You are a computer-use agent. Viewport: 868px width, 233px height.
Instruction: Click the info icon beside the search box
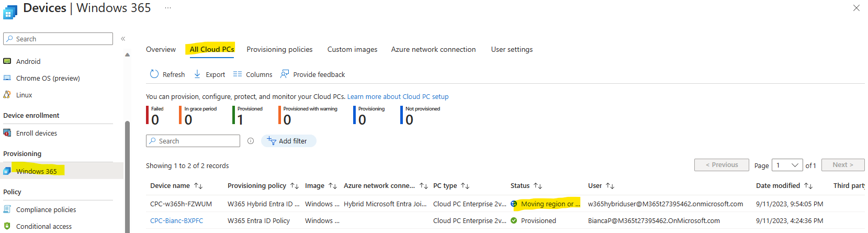point(251,141)
